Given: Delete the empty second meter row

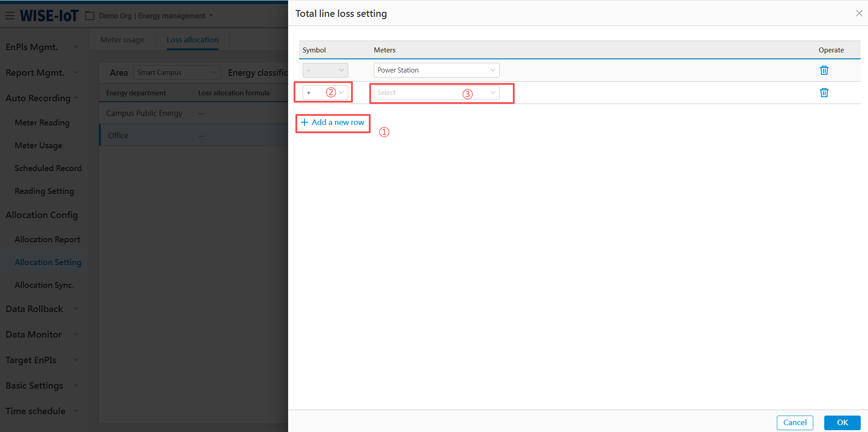Looking at the screenshot, I should [824, 93].
